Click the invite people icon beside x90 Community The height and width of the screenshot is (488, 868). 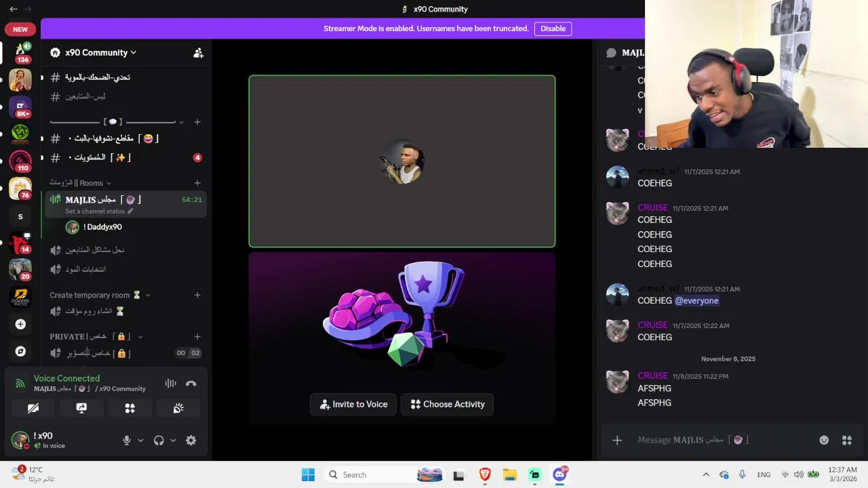click(x=198, y=53)
